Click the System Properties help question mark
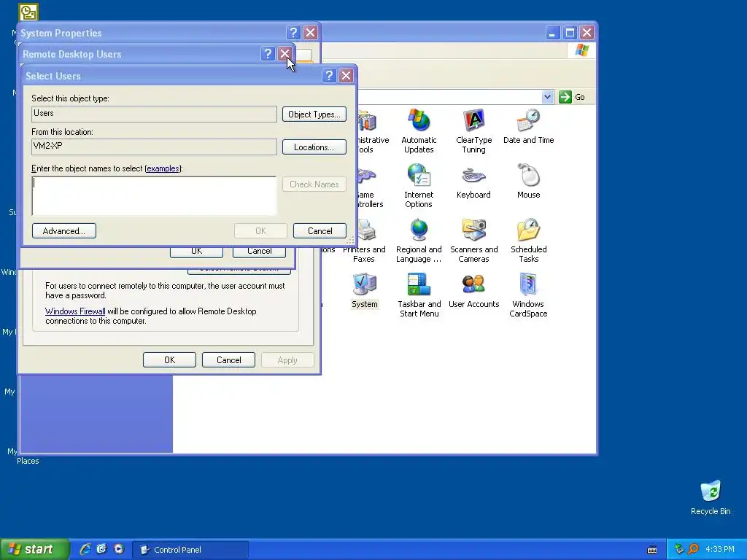The height and width of the screenshot is (560, 747). pyautogui.click(x=293, y=32)
